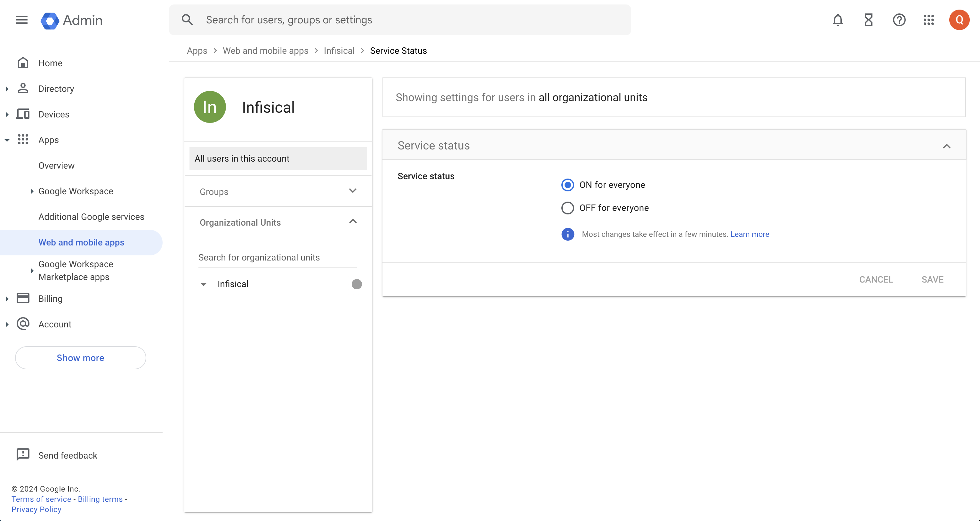
Task: Click the SAVE button
Action: click(932, 279)
